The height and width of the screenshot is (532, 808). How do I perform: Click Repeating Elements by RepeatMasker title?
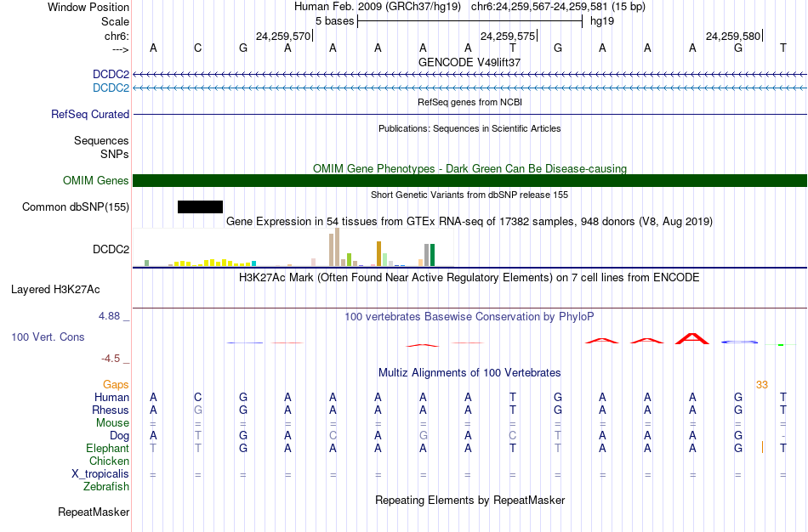pos(469,500)
